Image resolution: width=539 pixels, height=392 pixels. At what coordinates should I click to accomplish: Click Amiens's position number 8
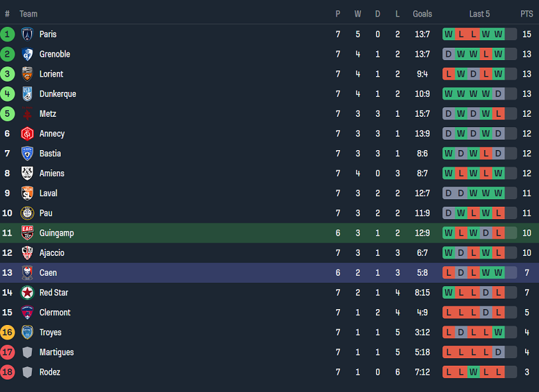(x=8, y=174)
